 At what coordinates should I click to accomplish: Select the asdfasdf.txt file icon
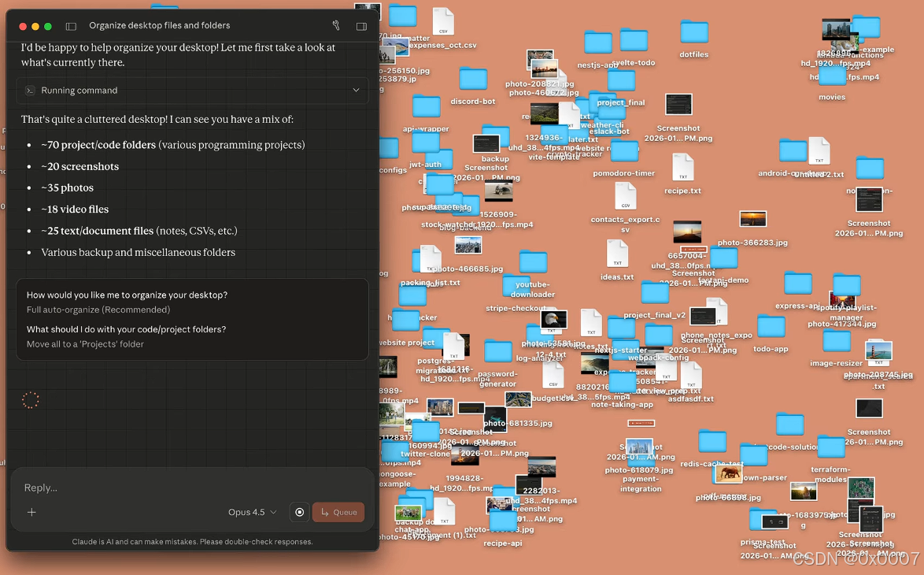coord(691,376)
